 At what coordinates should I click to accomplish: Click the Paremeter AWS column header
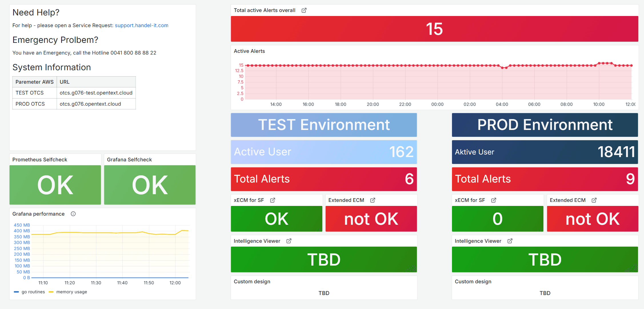point(35,82)
